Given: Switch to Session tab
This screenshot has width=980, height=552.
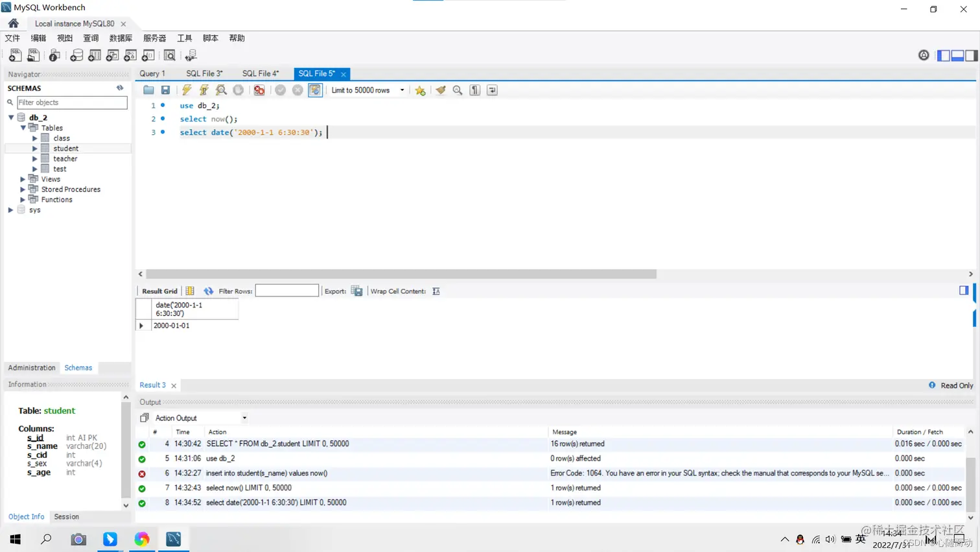Looking at the screenshot, I should pos(66,517).
